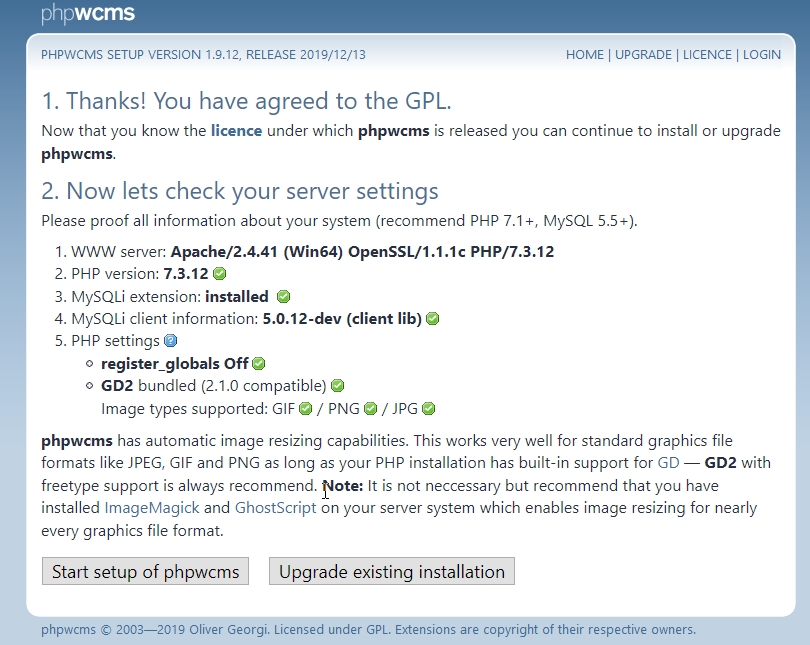Image resolution: width=810 pixels, height=645 pixels.
Task: Click green check icon beside PHP version 7.3.12
Action: pos(220,274)
